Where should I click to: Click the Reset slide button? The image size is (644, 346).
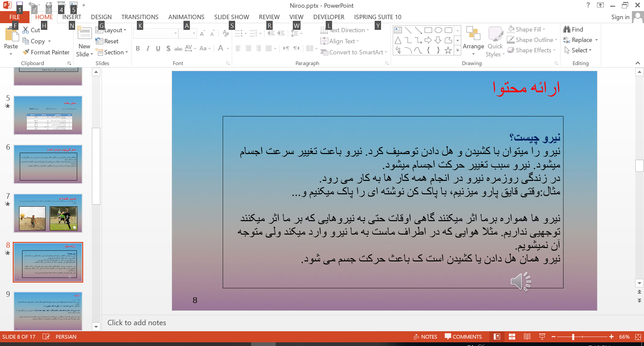coord(107,41)
